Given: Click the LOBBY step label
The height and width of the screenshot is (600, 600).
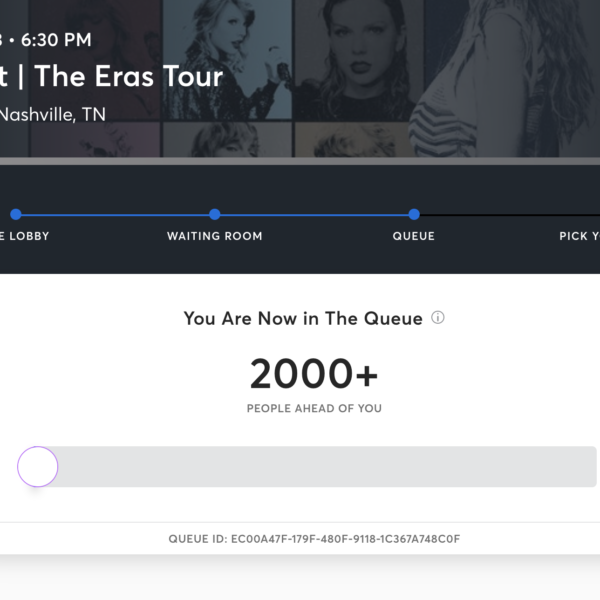Looking at the screenshot, I should pos(25,236).
